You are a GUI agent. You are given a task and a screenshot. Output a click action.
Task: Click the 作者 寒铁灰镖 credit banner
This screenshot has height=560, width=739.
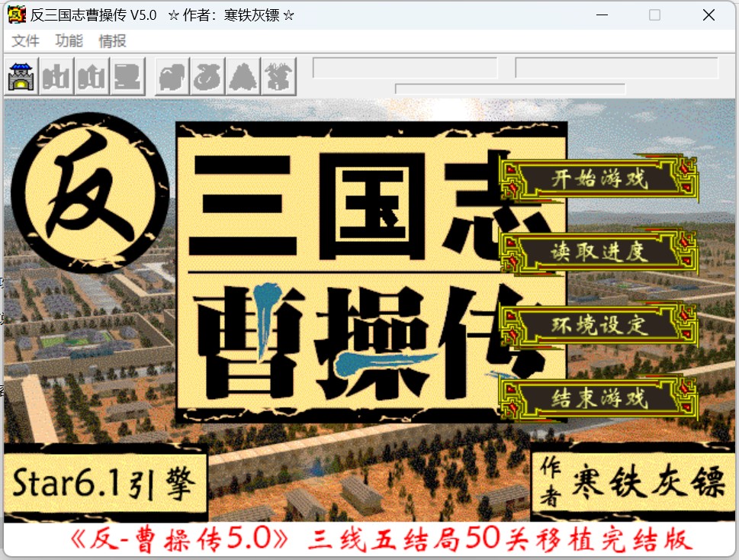click(634, 481)
